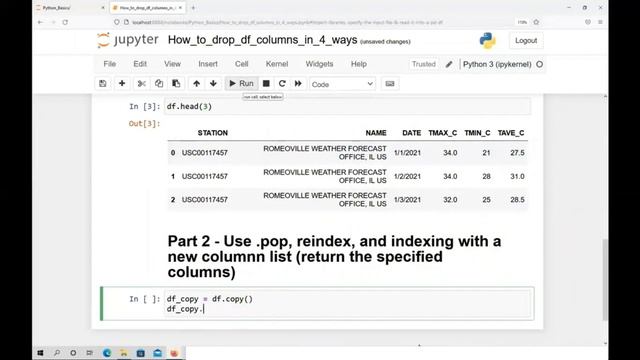Cut selected cells with scissors icon

click(142, 84)
